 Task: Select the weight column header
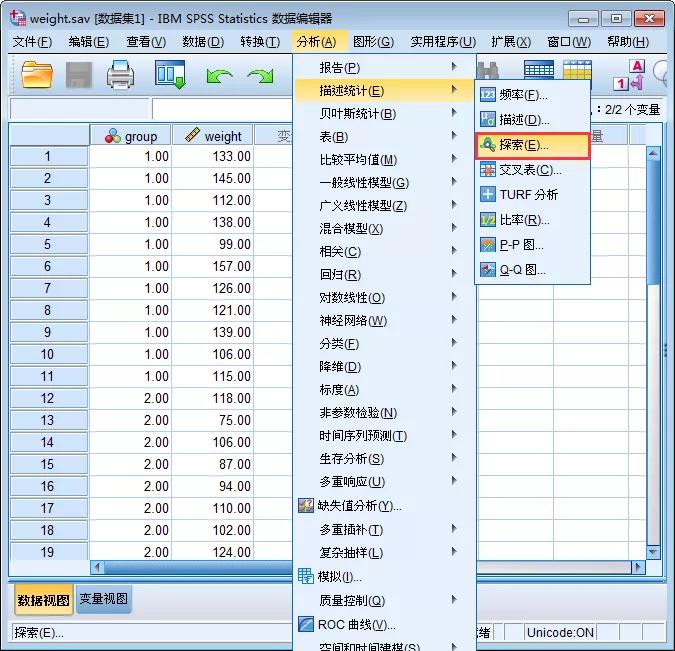pos(213,136)
